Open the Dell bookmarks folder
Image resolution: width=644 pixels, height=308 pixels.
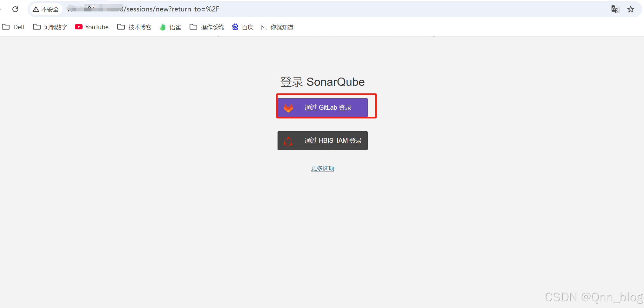[x=13, y=27]
